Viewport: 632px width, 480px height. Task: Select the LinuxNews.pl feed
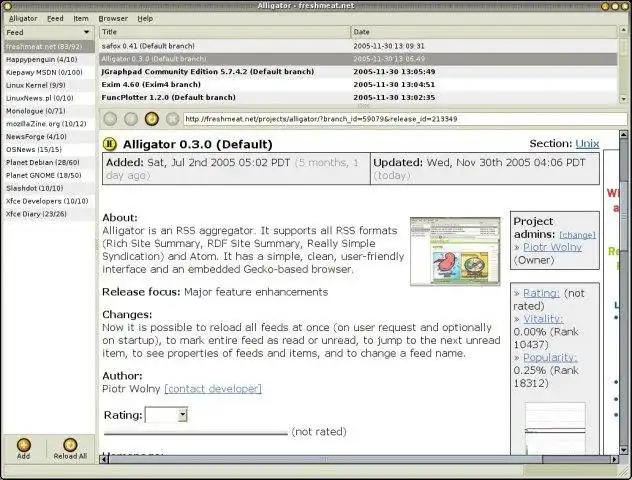pos(49,98)
